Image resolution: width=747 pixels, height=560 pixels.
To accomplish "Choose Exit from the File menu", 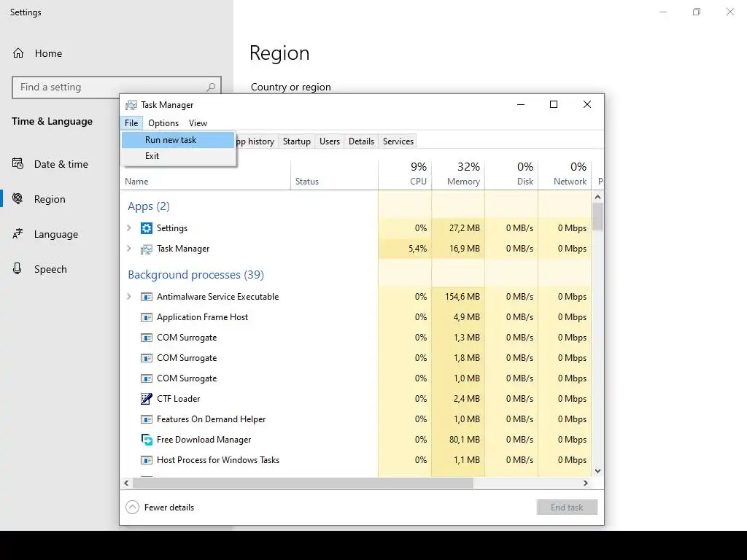I will click(178, 156).
